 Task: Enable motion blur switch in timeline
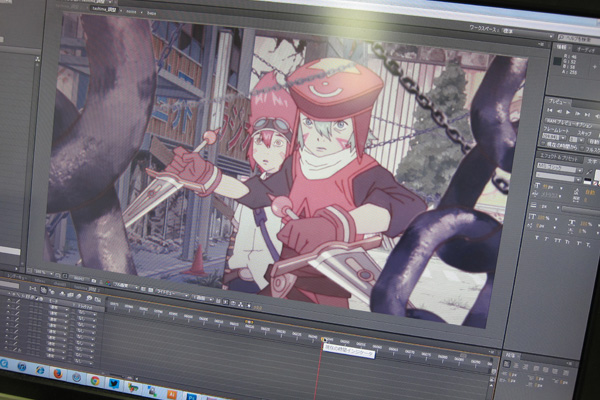click(x=78, y=296)
